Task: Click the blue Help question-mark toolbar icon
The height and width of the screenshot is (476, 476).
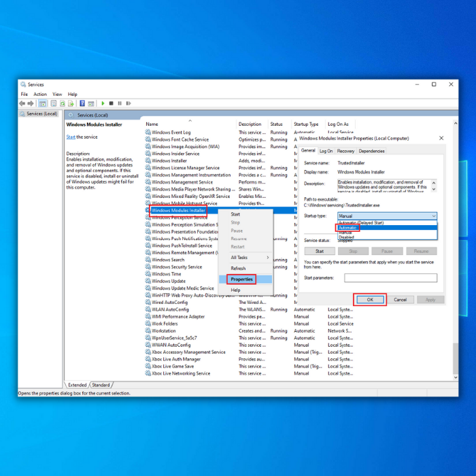Action: coord(82,103)
